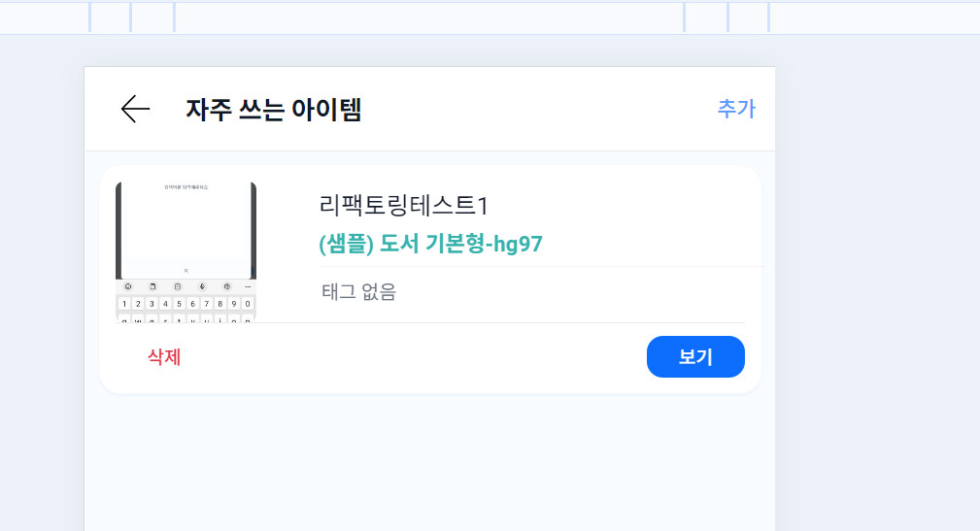This screenshot has width=980, height=531.
Task: Click the text mode icon beside microphone
Action: (178, 286)
